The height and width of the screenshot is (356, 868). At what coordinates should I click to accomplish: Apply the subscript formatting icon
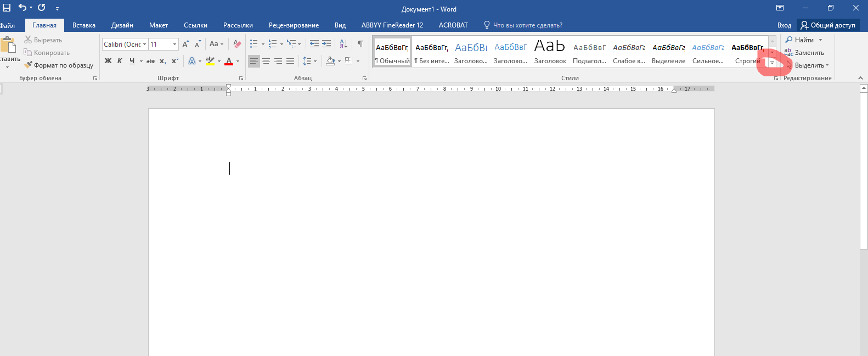tap(163, 61)
